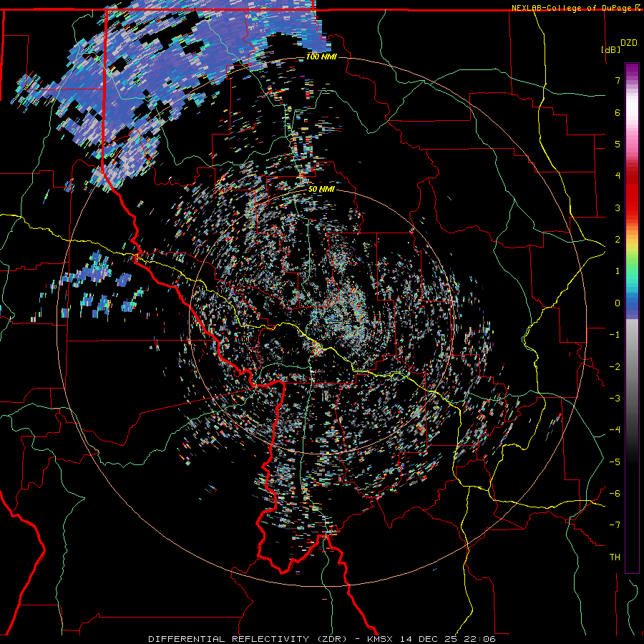644x644 pixels.
Task: Click the NEXLAB-College of DuPage header text
Action: point(572,8)
